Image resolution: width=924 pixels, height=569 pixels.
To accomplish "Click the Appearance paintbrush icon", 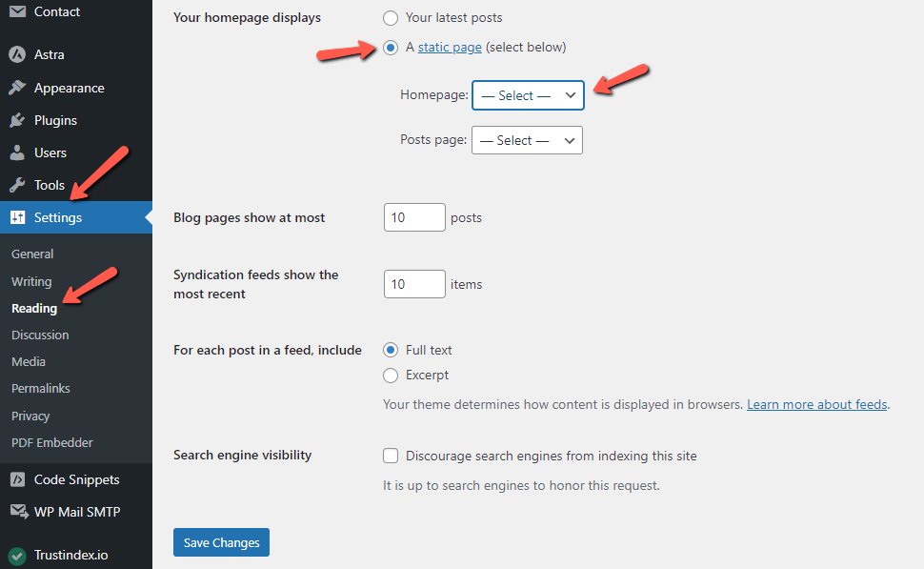I will 18,88.
